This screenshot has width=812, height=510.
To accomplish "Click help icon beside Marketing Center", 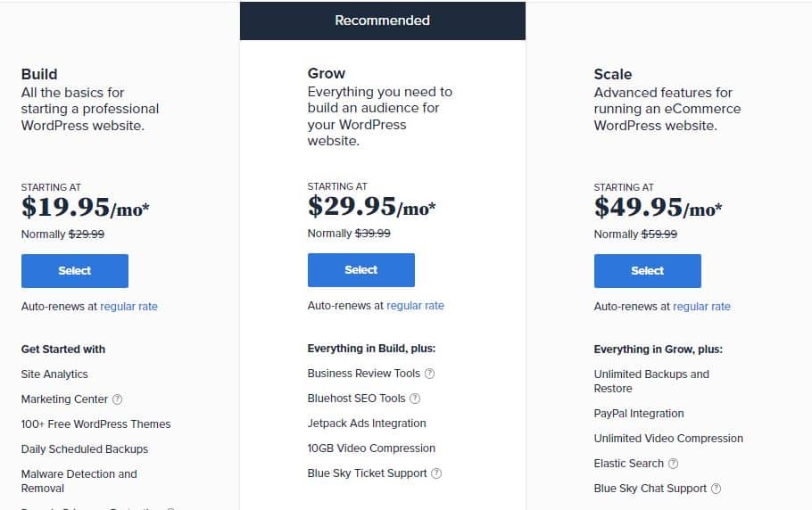I will (118, 399).
